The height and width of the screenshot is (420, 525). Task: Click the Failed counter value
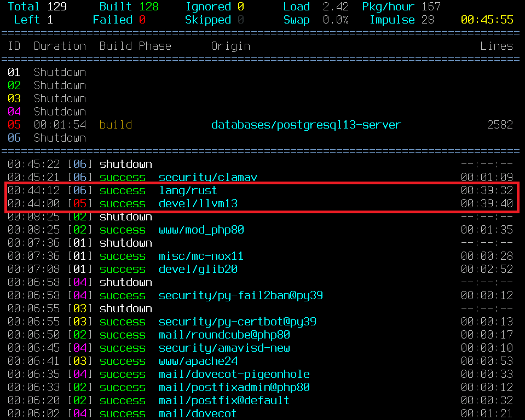click(x=142, y=20)
